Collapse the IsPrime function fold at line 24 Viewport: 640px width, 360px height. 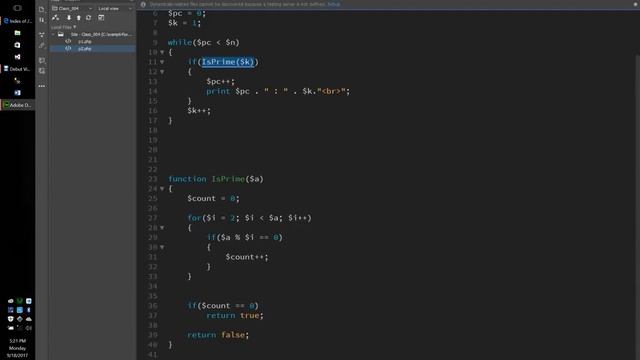click(x=162, y=189)
